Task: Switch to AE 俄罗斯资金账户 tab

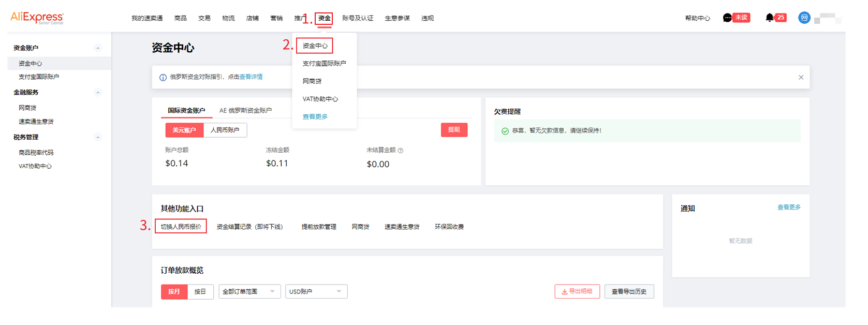Action: click(x=245, y=111)
